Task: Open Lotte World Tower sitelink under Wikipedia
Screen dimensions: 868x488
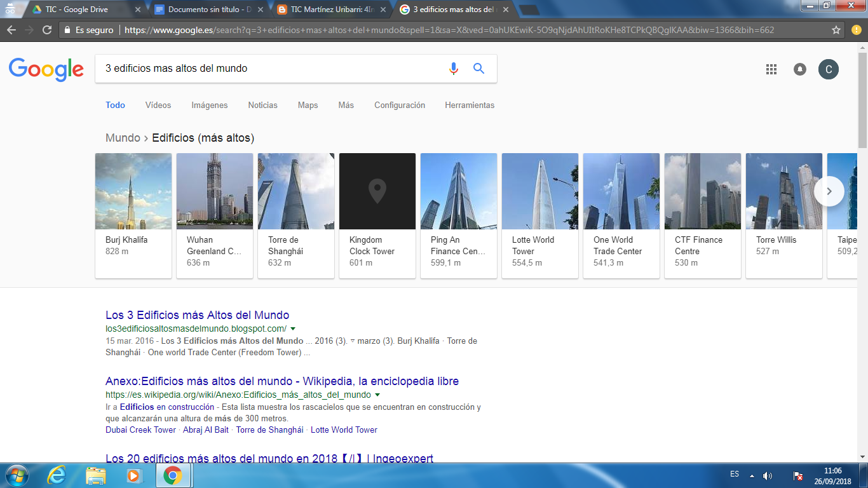Action: click(x=344, y=430)
